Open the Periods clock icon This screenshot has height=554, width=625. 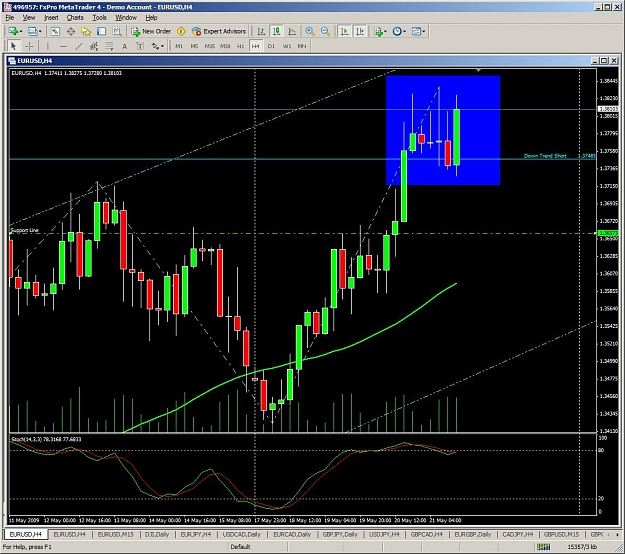click(x=397, y=31)
